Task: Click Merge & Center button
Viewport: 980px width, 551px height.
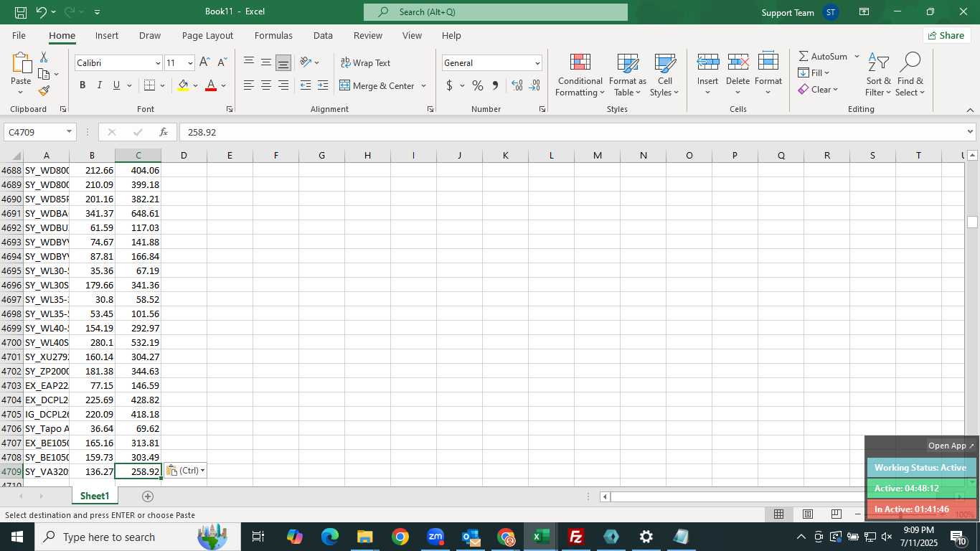Action: click(377, 85)
